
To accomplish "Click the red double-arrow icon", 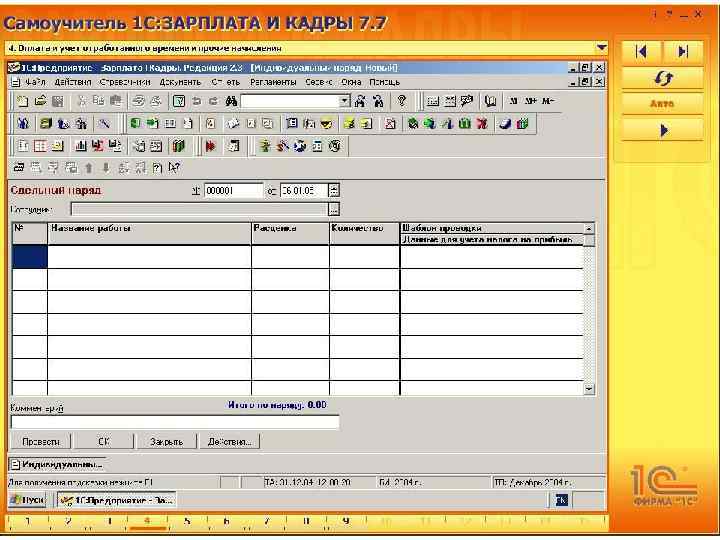I will click(210, 146).
